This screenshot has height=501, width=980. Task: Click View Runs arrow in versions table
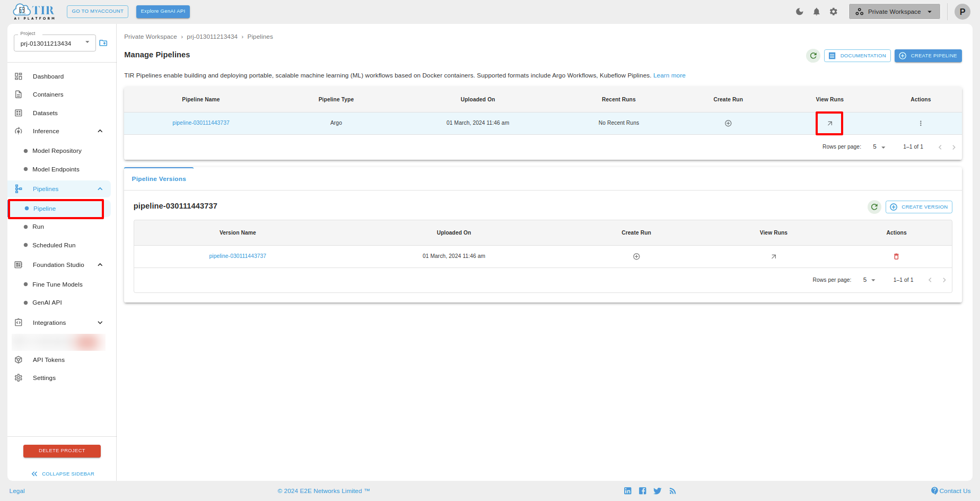[774, 256]
